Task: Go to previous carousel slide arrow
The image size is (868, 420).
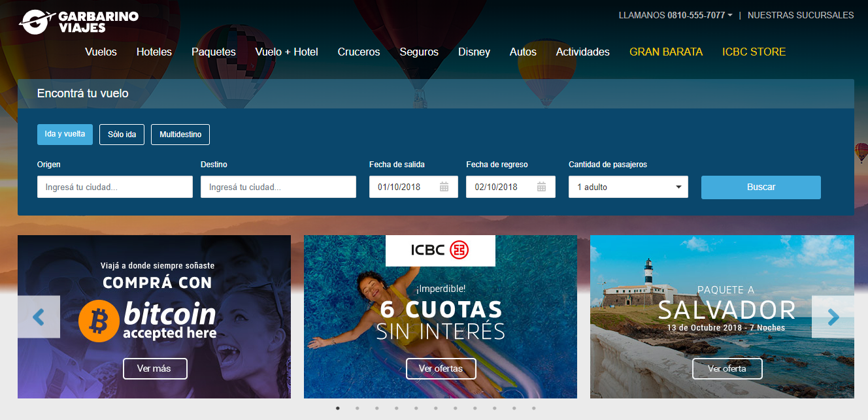Action: click(39, 317)
